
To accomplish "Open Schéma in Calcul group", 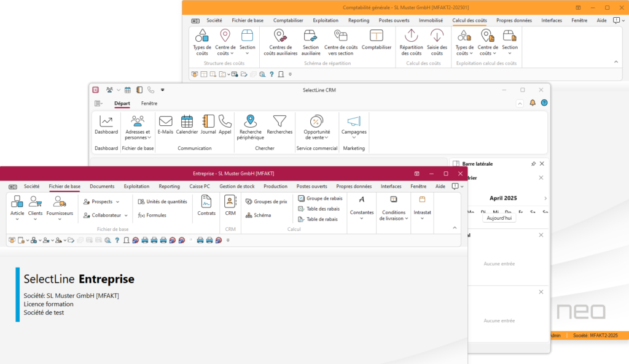I will [259, 215].
